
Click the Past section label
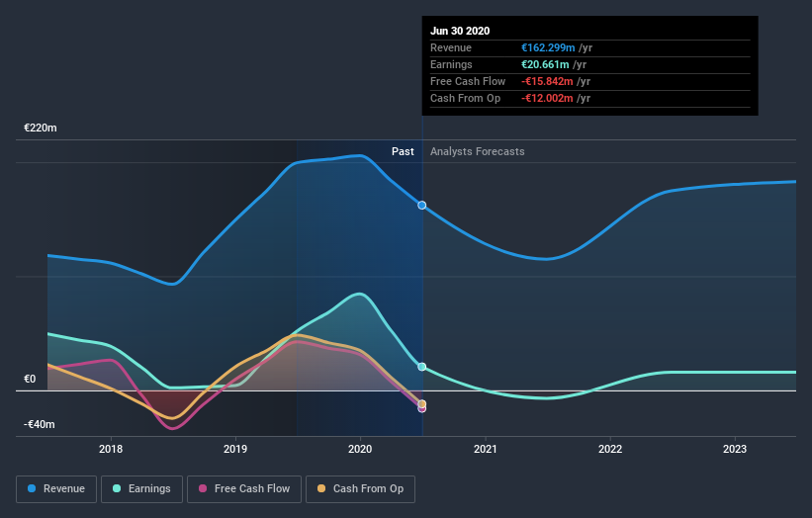pos(403,151)
